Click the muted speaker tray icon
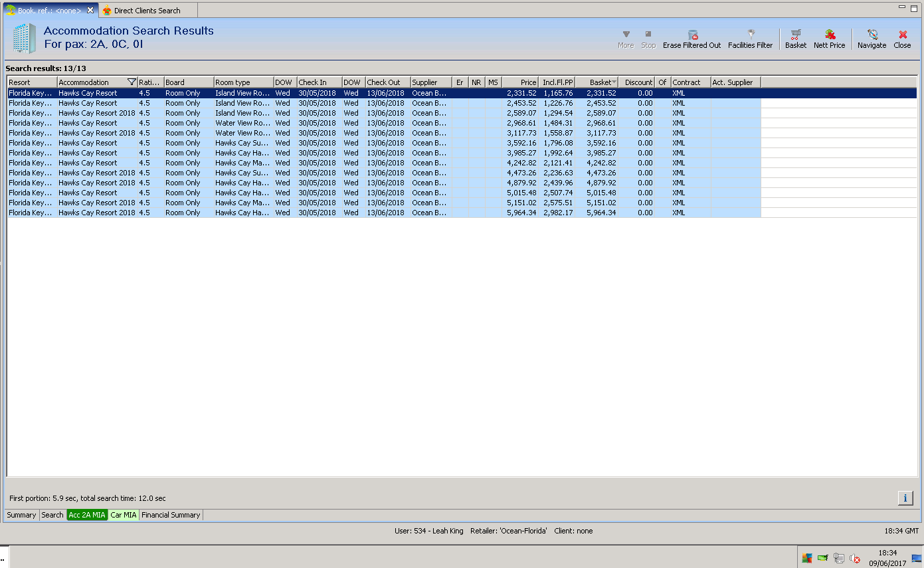 pos(855,558)
